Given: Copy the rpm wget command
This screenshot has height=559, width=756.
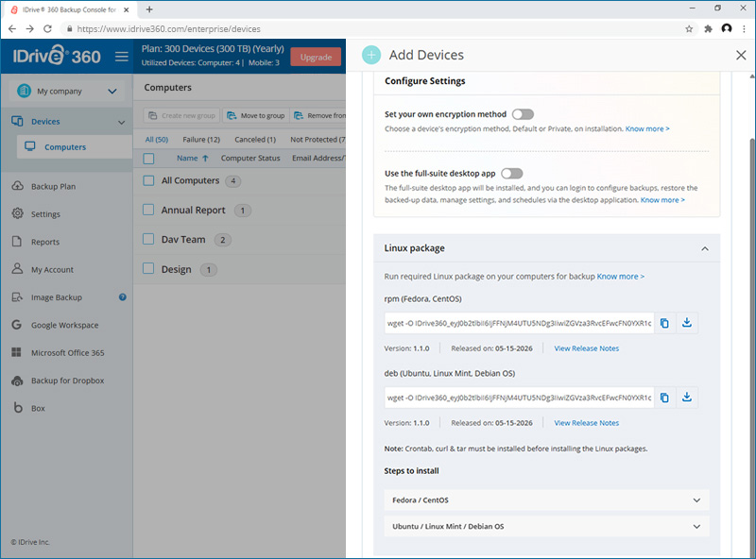Looking at the screenshot, I should 664,323.
